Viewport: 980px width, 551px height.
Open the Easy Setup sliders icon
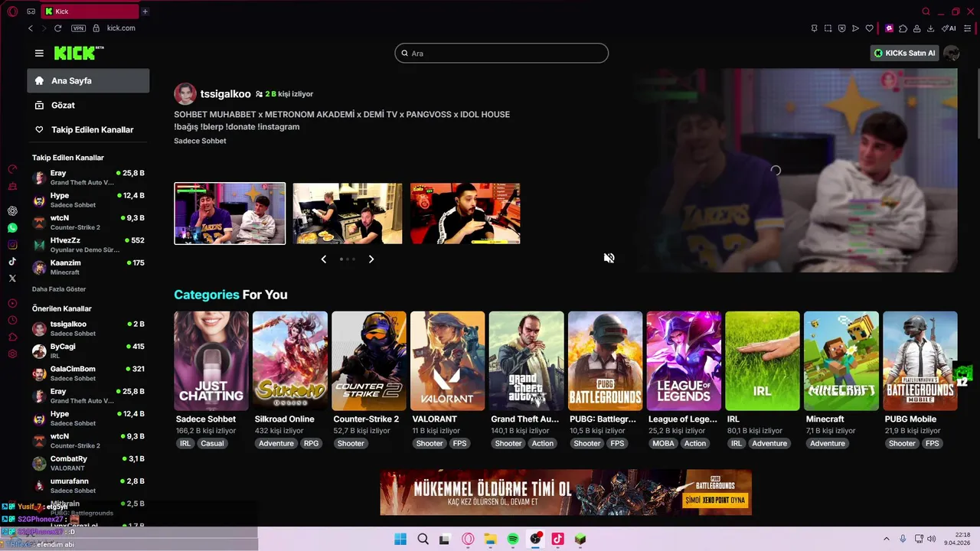(x=967, y=28)
